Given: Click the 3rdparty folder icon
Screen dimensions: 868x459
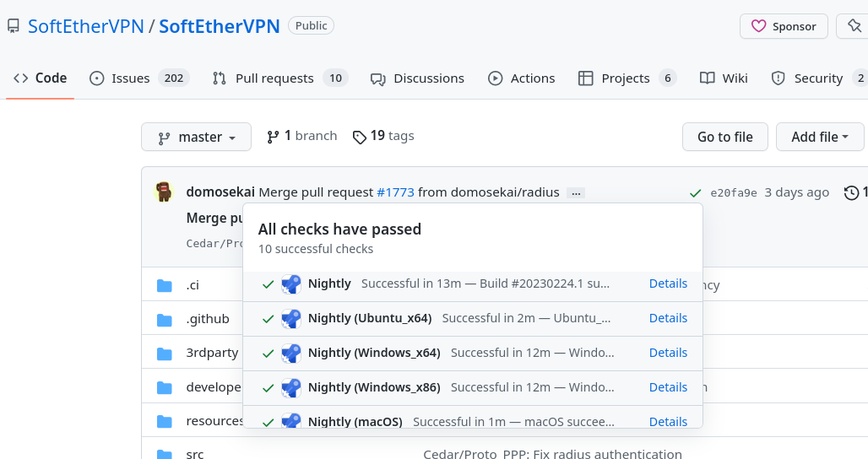Looking at the screenshot, I should (x=165, y=354).
